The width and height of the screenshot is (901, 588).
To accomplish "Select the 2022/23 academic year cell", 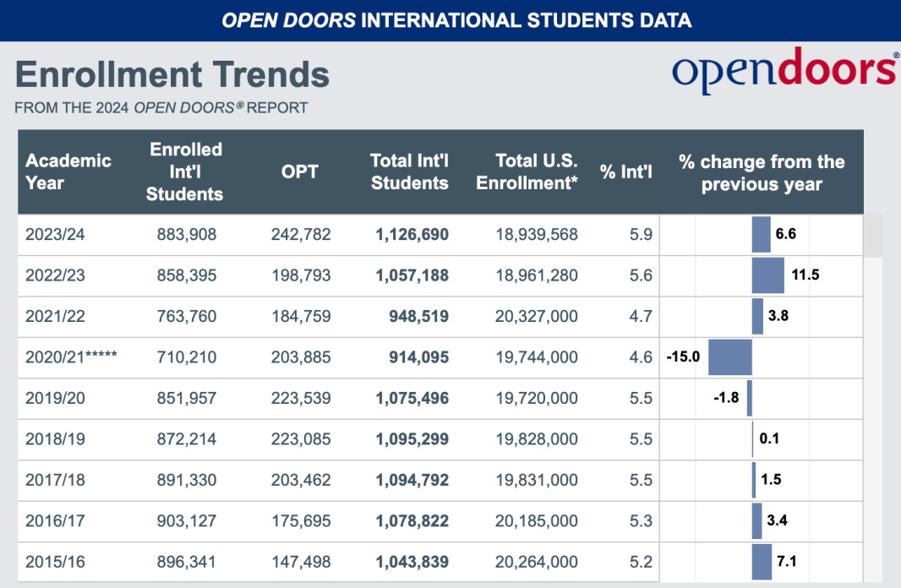I will pos(55,275).
